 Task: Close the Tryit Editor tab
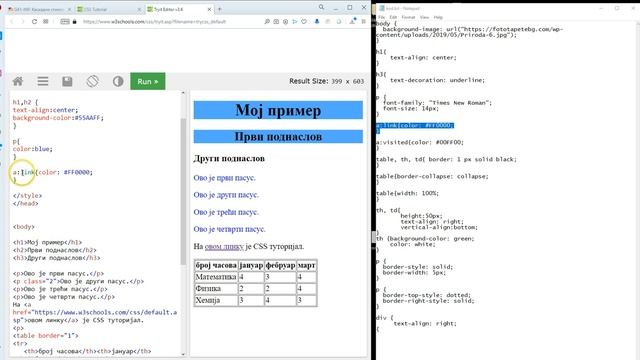tap(209, 9)
